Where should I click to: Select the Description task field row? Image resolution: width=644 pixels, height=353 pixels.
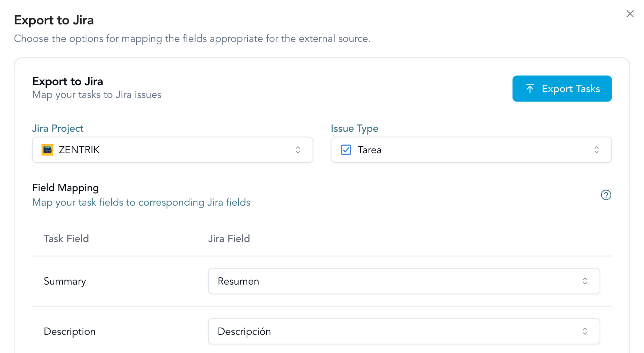(70, 331)
